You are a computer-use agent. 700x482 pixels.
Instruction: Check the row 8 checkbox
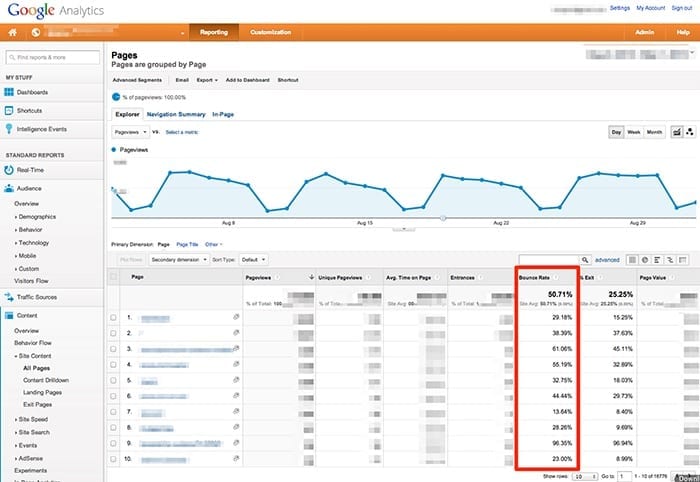pyautogui.click(x=113, y=428)
